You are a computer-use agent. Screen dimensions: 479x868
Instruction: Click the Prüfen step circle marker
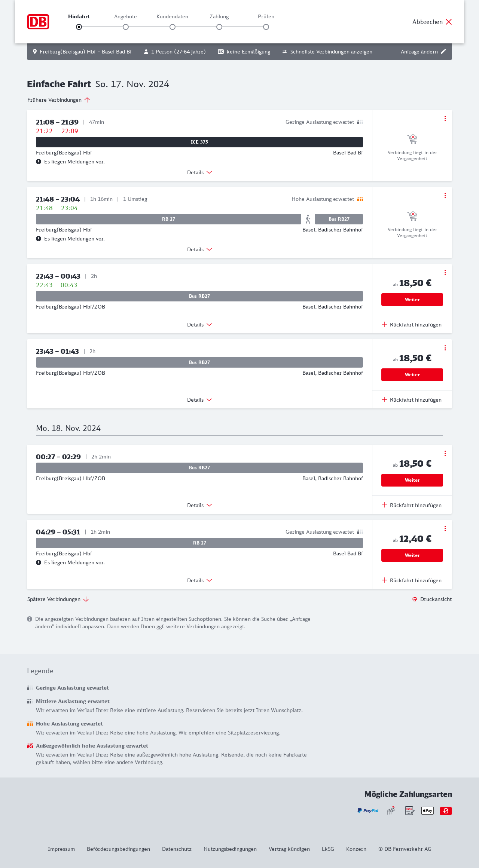point(266,27)
